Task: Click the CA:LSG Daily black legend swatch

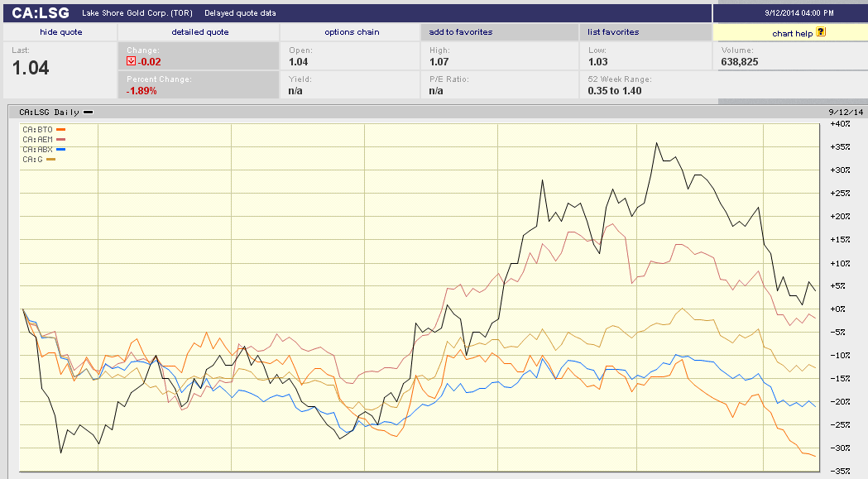Action: tap(88, 113)
